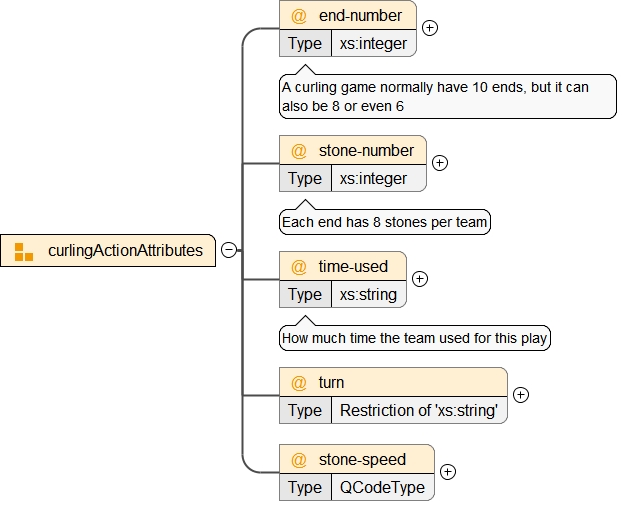Click the curlingActionAttributes group icon
This screenshot has width=624, height=508.
[x=24, y=251]
